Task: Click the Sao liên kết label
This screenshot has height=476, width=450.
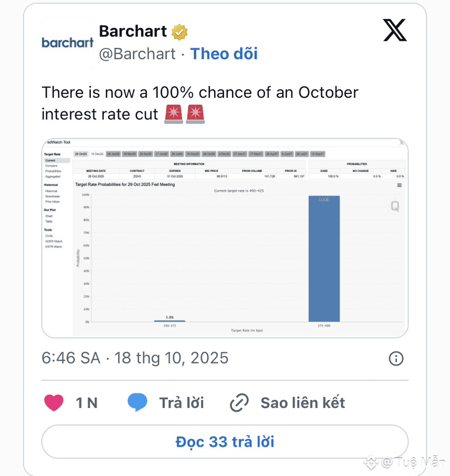Action: 303,403
